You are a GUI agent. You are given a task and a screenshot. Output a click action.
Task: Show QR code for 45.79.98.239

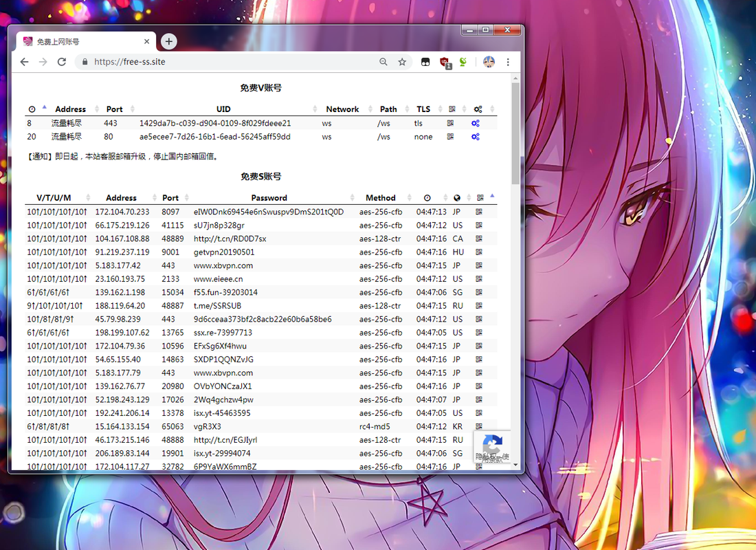click(x=479, y=319)
